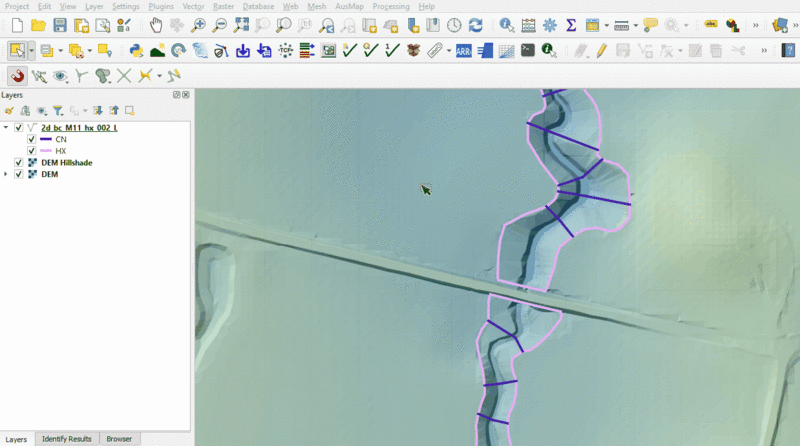Expand the DEM layer legend
This screenshot has height=446, width=800.
click(6, 174)
